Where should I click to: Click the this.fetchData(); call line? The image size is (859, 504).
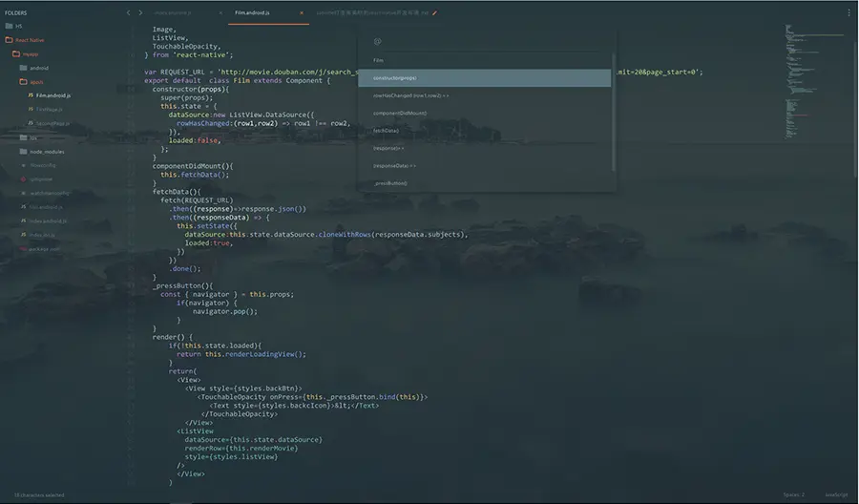[x=195, y=175]
